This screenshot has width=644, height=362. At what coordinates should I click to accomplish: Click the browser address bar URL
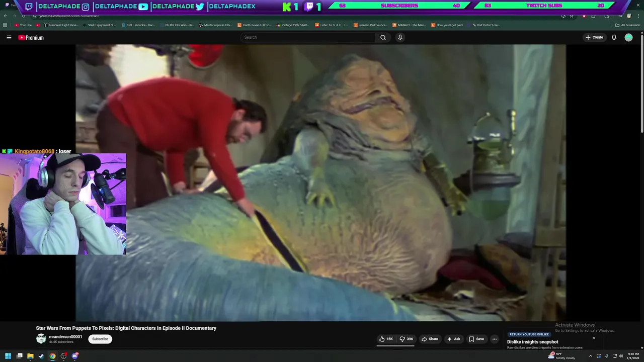point(69,16)
